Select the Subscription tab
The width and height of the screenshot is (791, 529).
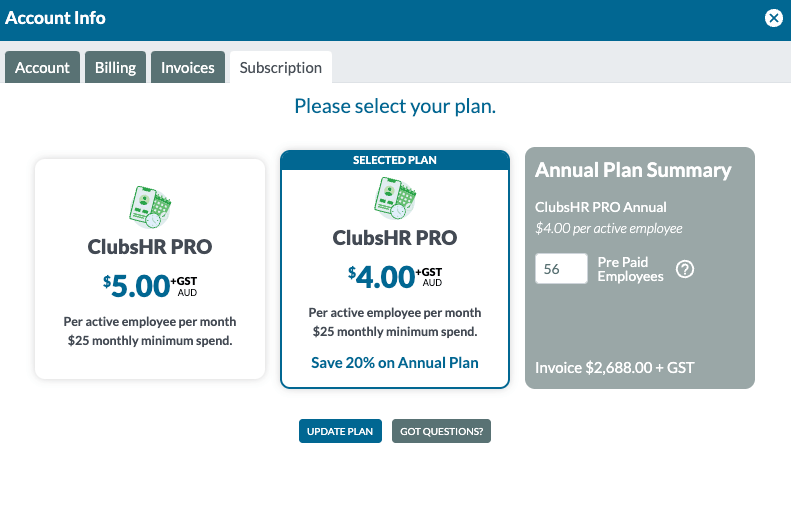coord(280,67)
